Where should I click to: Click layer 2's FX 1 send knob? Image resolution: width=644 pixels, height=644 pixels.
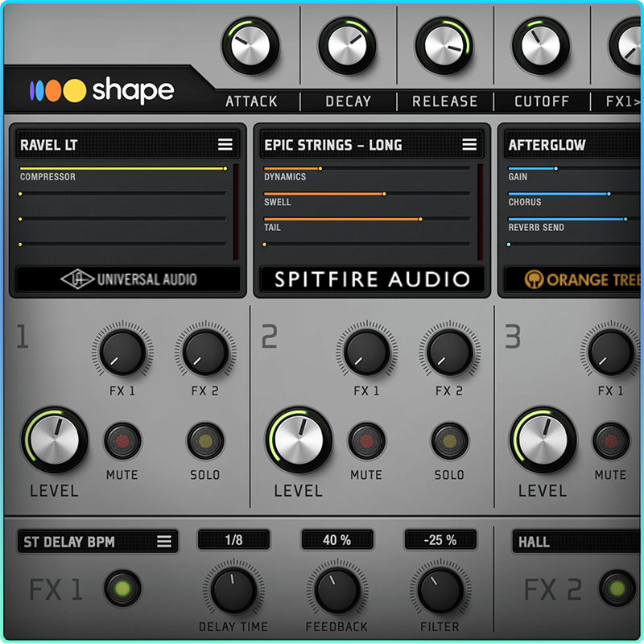coord(367,353)
